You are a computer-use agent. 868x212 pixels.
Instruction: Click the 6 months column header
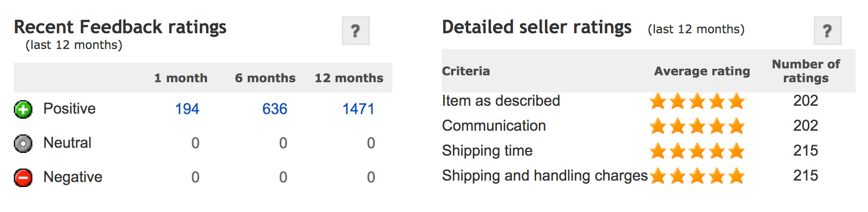pos(265,78)
